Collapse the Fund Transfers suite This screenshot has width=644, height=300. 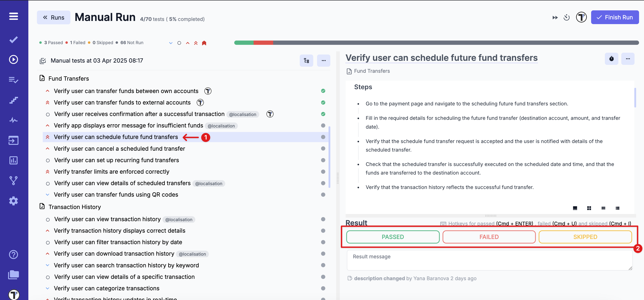coord(68,79)
